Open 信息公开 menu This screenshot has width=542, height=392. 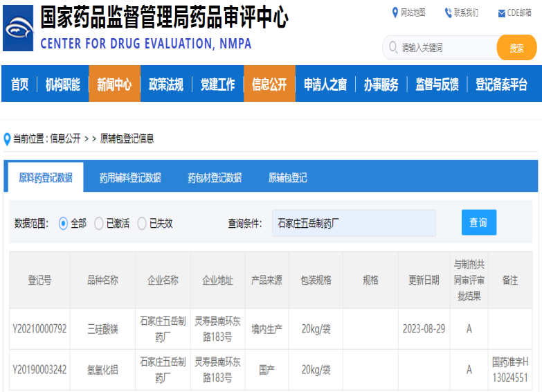click(269, 84)
